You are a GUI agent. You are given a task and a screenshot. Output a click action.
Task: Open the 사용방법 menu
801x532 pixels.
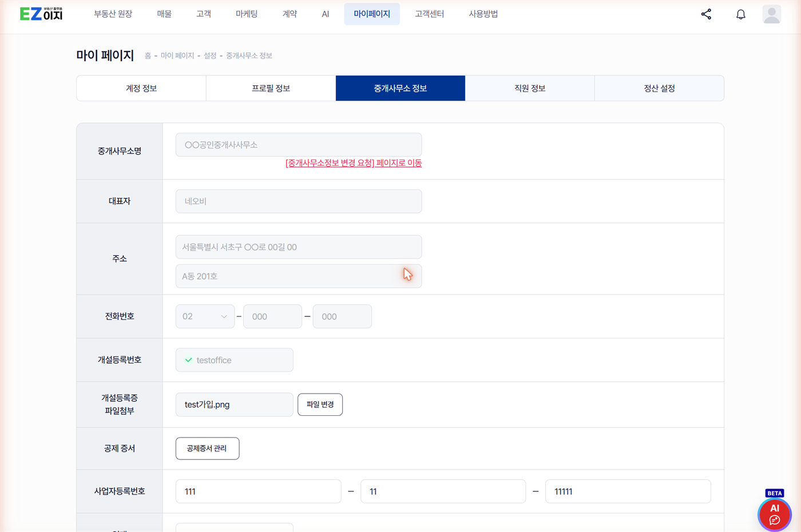point(483,14)
